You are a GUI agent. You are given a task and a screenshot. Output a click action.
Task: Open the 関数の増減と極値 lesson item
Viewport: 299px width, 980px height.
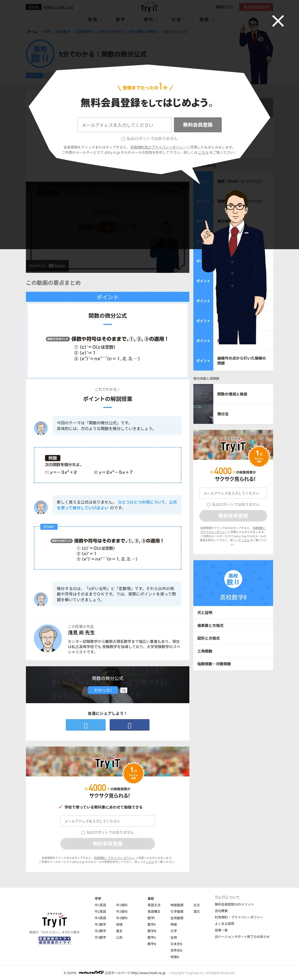pos(233,394)
